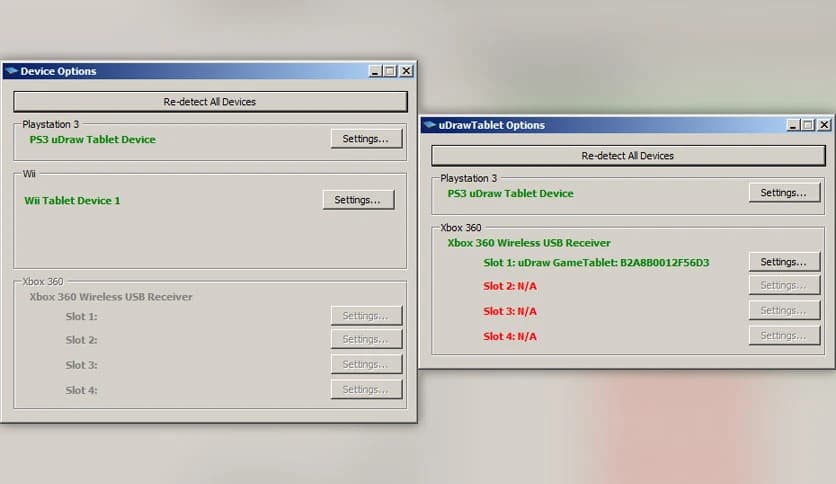The height and width of the screenshot is (484, 836).
Task: Select greyed 'Slot 1:' label in Device Options
Action: [82, 317]
